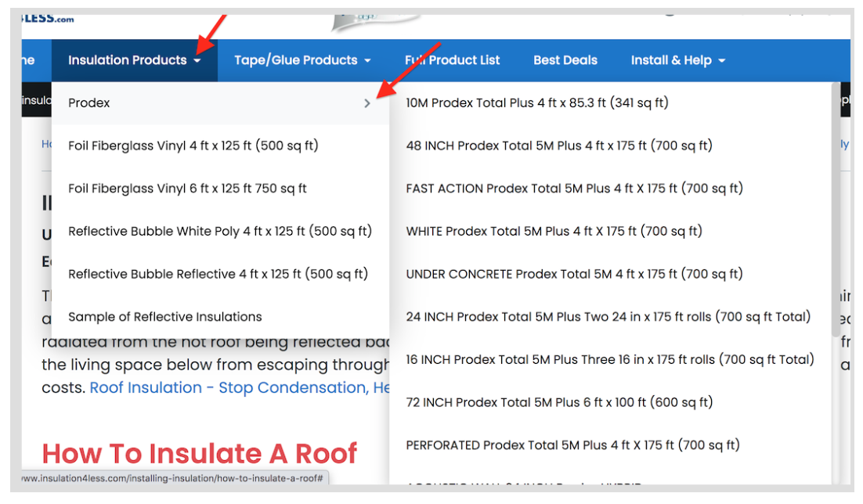Expand the Install & Help dropdown caret
863x504 pixels.
(721, 61)
